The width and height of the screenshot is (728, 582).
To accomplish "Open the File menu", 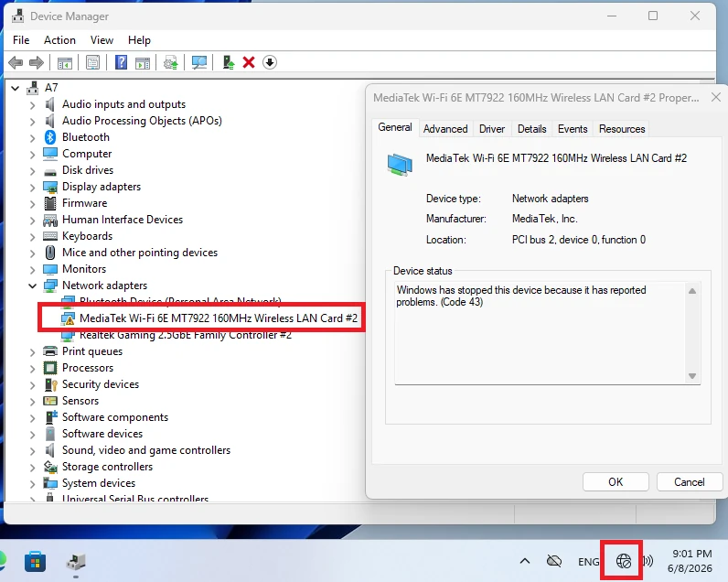I will (21, 40).
